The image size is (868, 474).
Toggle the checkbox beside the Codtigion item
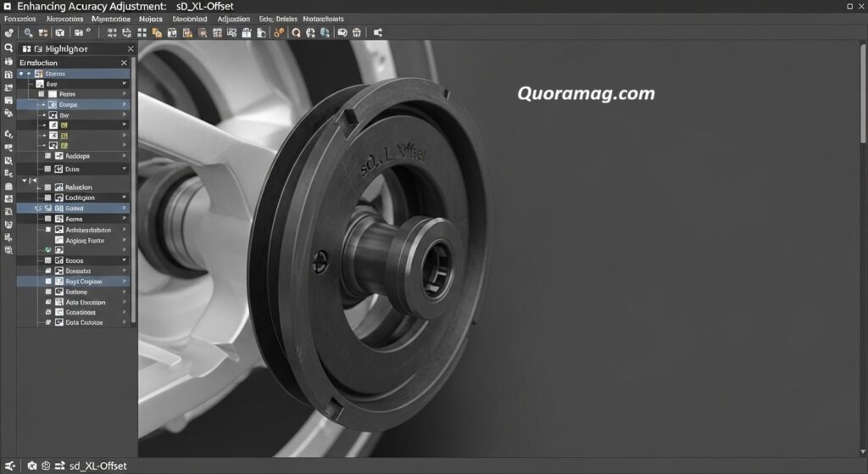47,198
